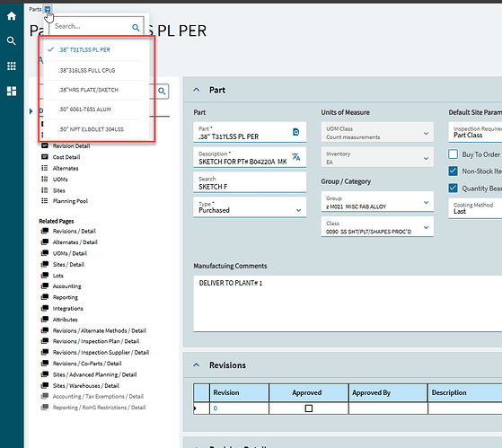The height and width of the screenshot is (448, 502).
Task: Uncheck the Non-Stock Item checkbox
Action: pyautogui.click(x=453, y=171)
